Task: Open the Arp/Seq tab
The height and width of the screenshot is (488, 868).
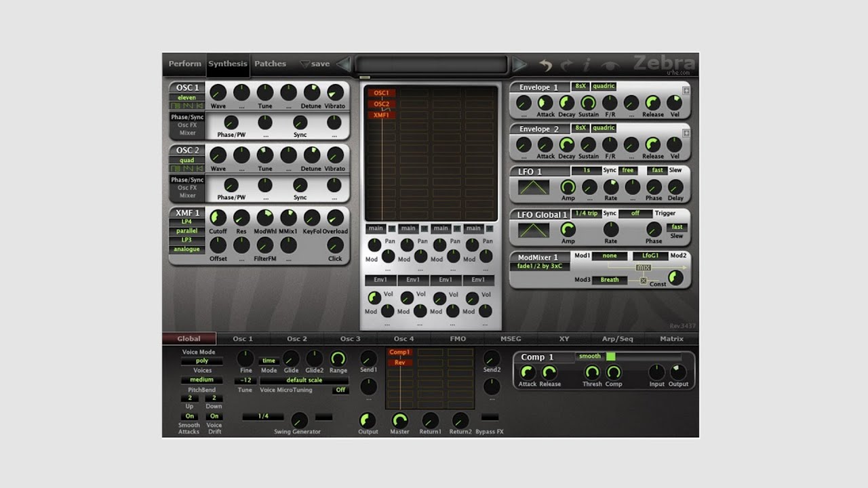Action: [x=617, y=339]
